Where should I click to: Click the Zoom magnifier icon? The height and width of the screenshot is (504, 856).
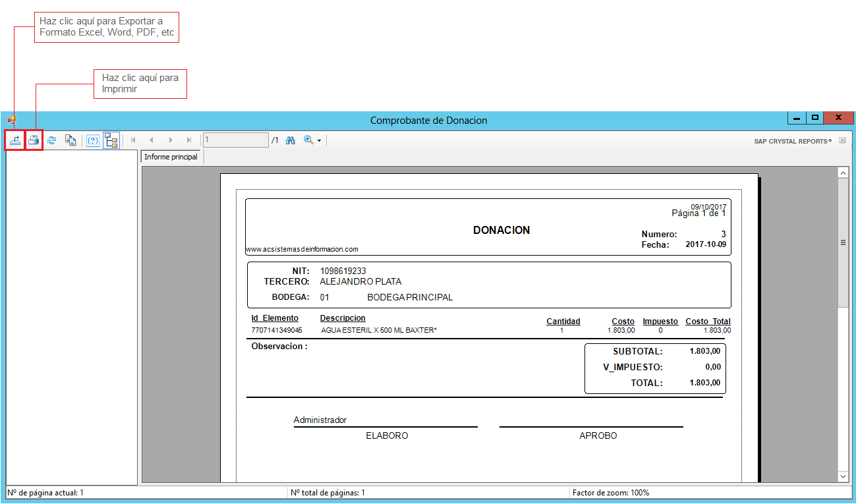308,140
